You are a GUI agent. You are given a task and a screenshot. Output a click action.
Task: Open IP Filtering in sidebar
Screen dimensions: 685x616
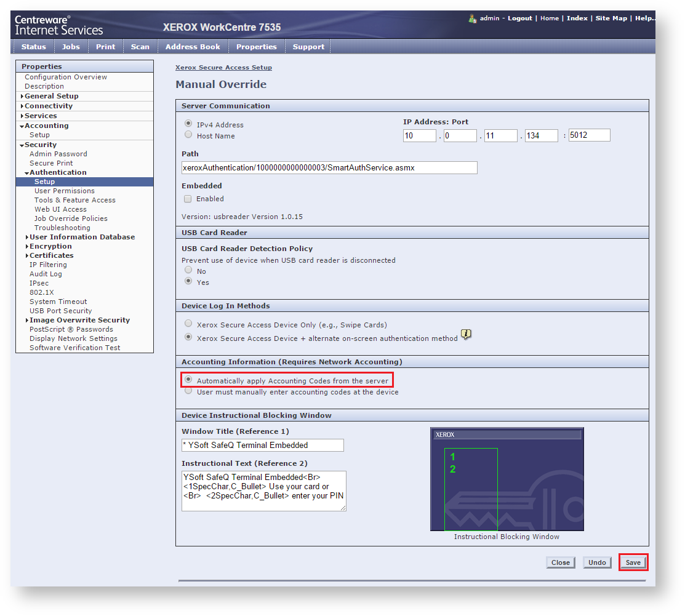coord(48,265)
